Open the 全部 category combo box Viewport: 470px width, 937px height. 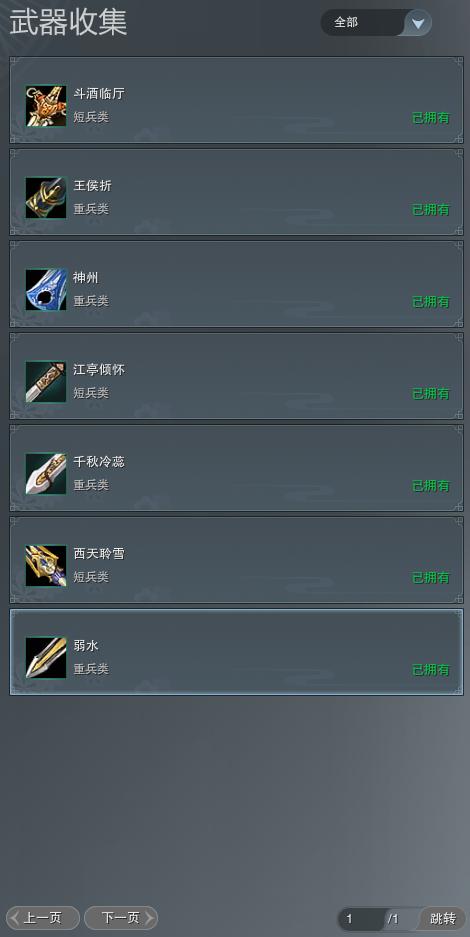(376, 23)
